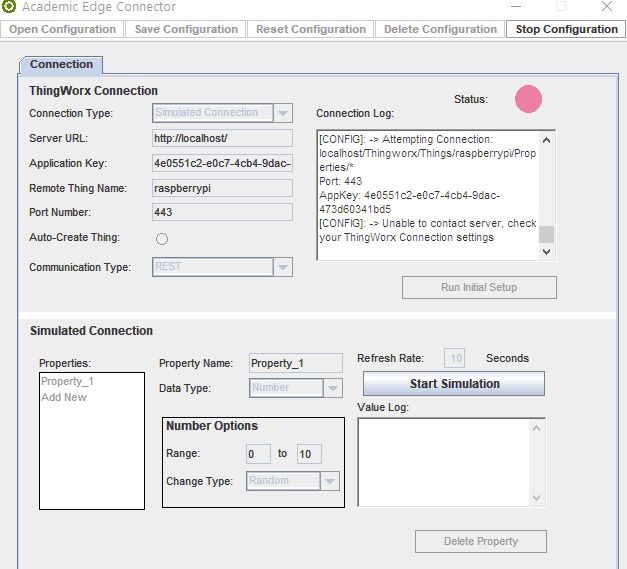Click the Run Initial Setup button
The image size is (627, 569).
[479, 287]
